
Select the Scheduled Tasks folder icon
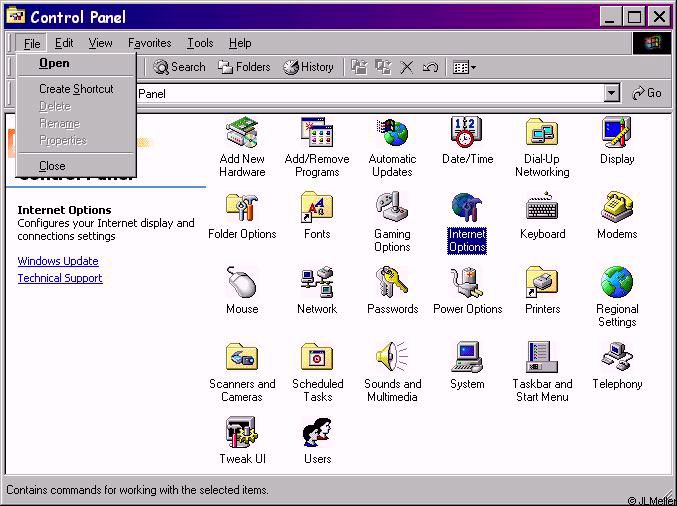coord(317,357)
